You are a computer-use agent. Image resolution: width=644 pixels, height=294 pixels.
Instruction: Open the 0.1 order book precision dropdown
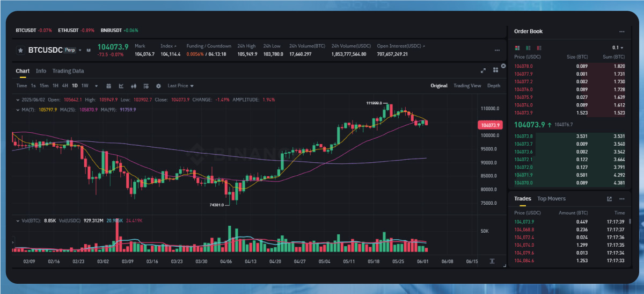pyautogui.click(x=618, y=48)
